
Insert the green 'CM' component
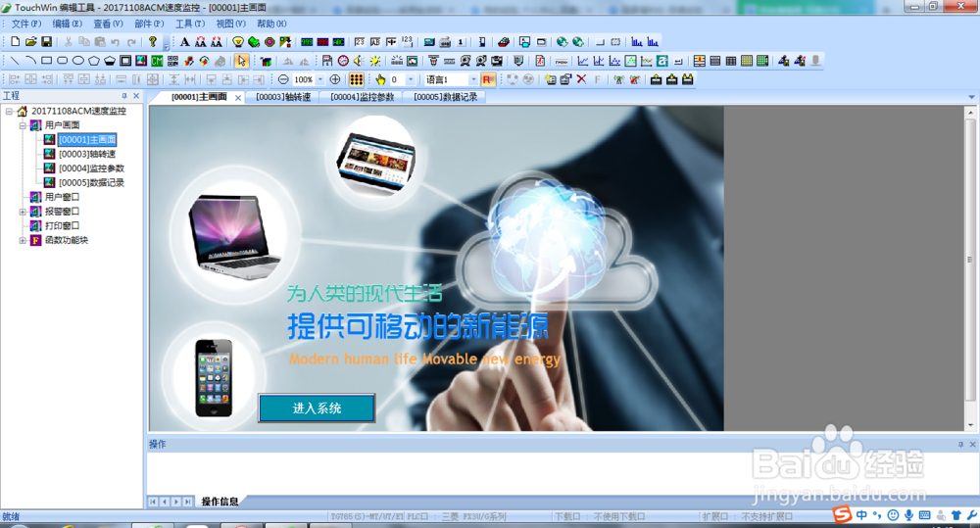click(x=157, y=61)
